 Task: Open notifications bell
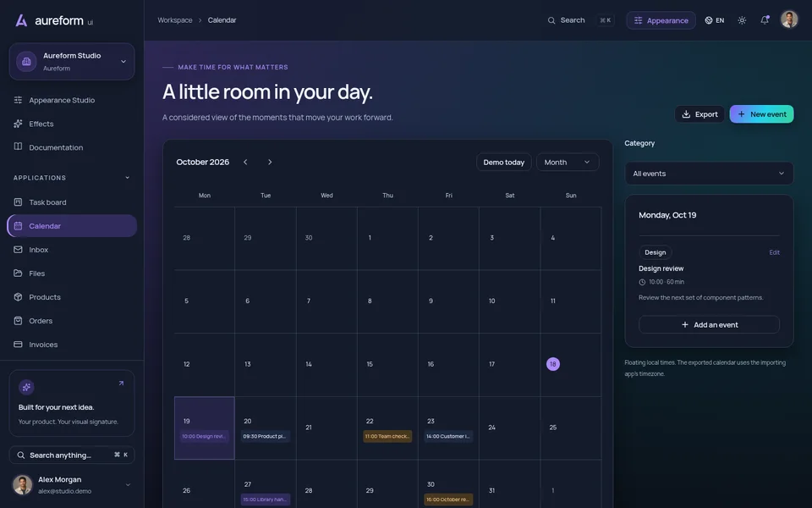pyautogui.click(x=765, y=20)
